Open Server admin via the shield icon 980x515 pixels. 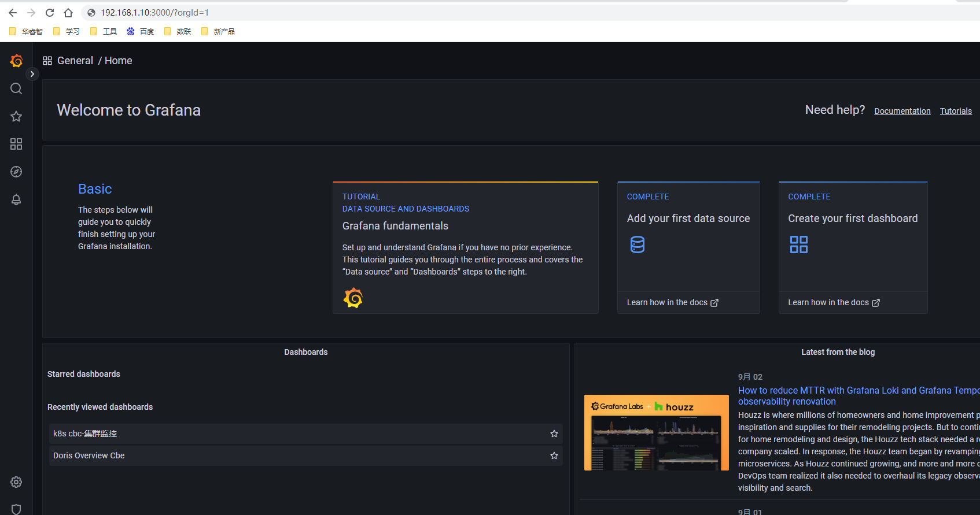(16, 509)
